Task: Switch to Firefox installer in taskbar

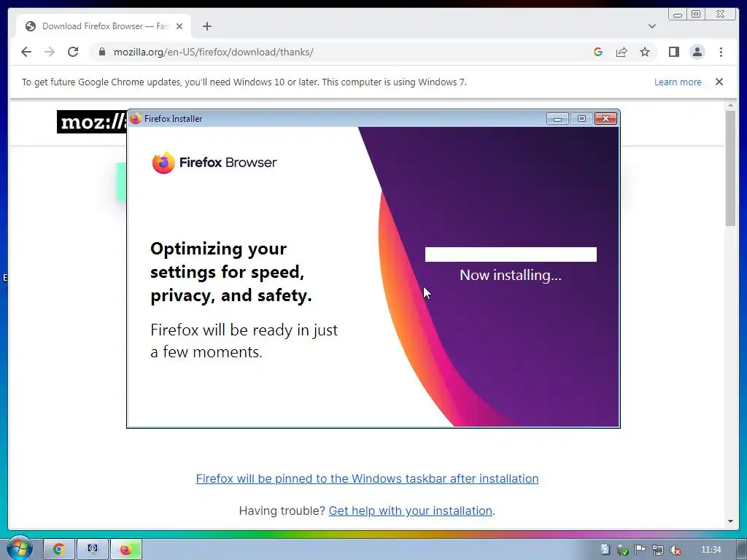Action: tap(125, 550)
